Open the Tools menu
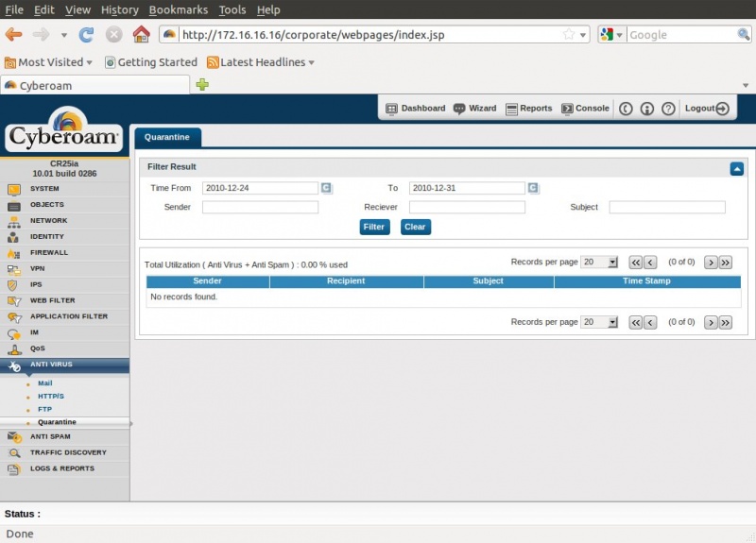The width and height of the screenshot is (756, 543). pyautogui.click(x=232, y=9)
